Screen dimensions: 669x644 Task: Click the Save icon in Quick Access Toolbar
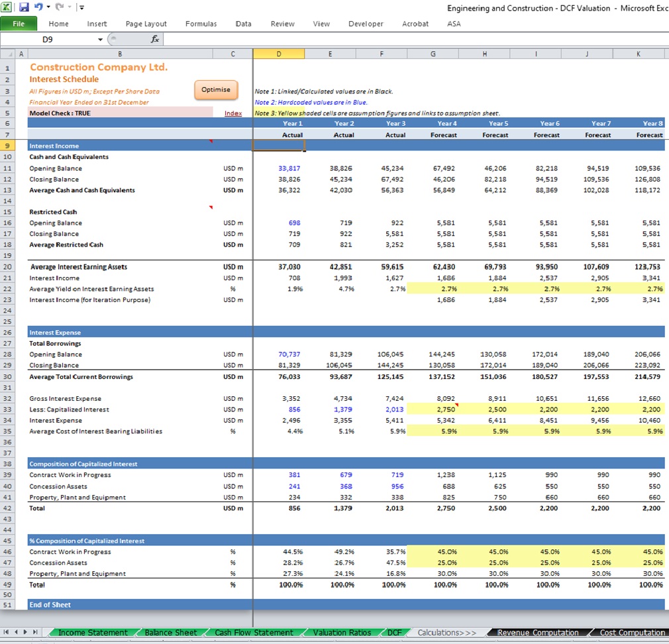tap(23, 7)
